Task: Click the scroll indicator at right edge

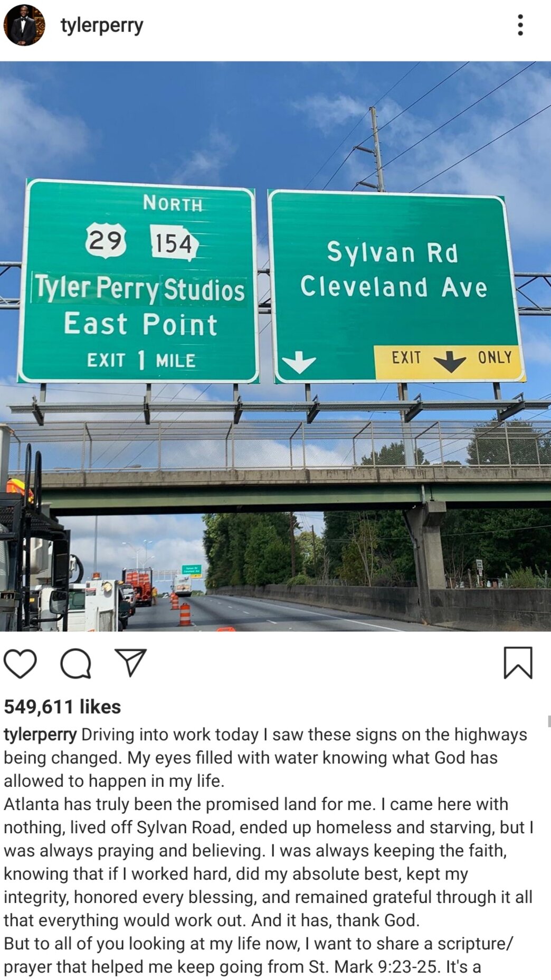Action: pos(549,721)
